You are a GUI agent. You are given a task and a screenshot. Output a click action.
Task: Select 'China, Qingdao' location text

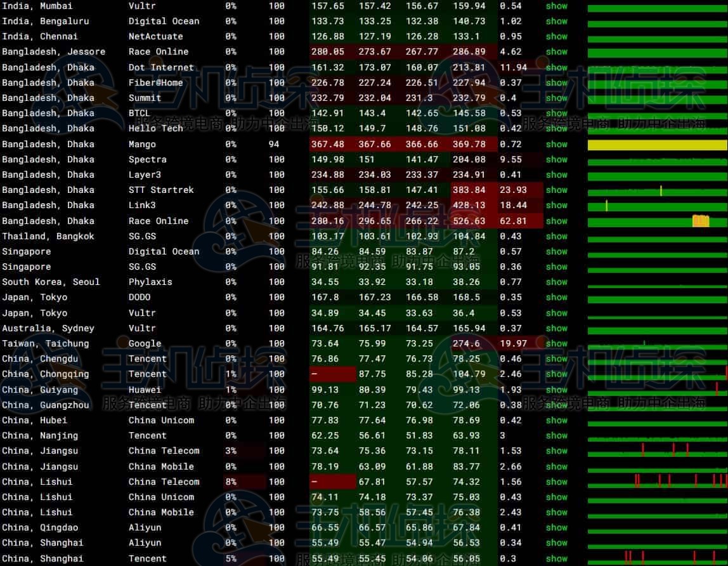(x=40, y=528)
